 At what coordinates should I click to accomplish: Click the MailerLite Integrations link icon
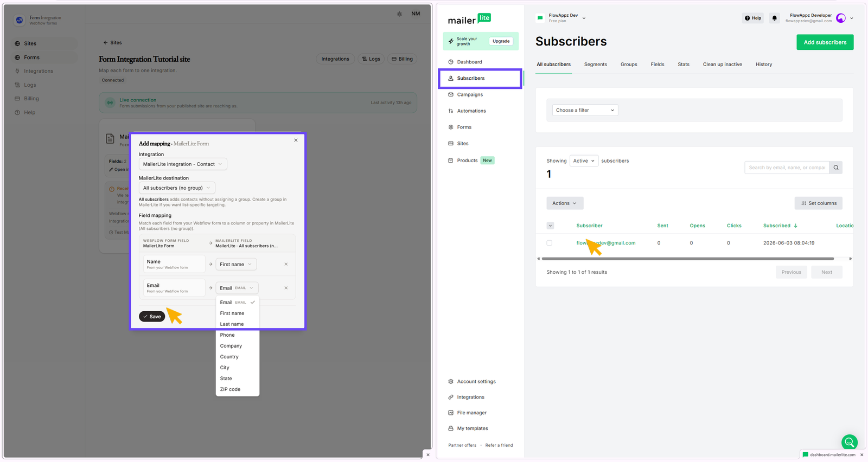coord(450,397)
